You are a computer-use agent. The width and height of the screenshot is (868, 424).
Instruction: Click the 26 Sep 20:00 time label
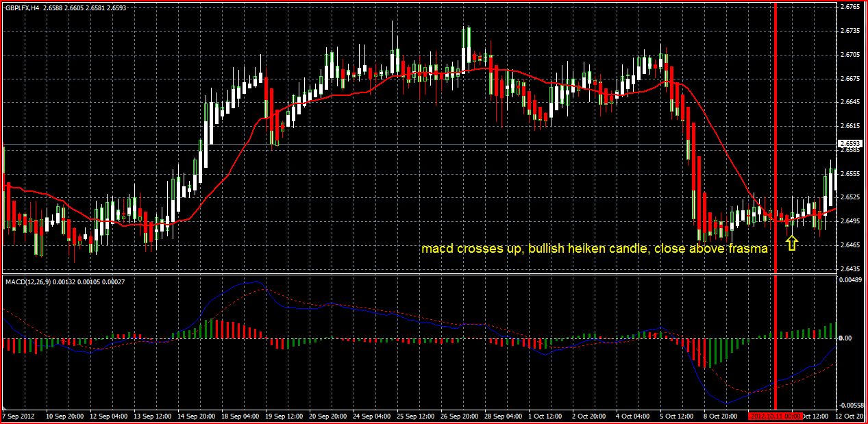[459, 416]
